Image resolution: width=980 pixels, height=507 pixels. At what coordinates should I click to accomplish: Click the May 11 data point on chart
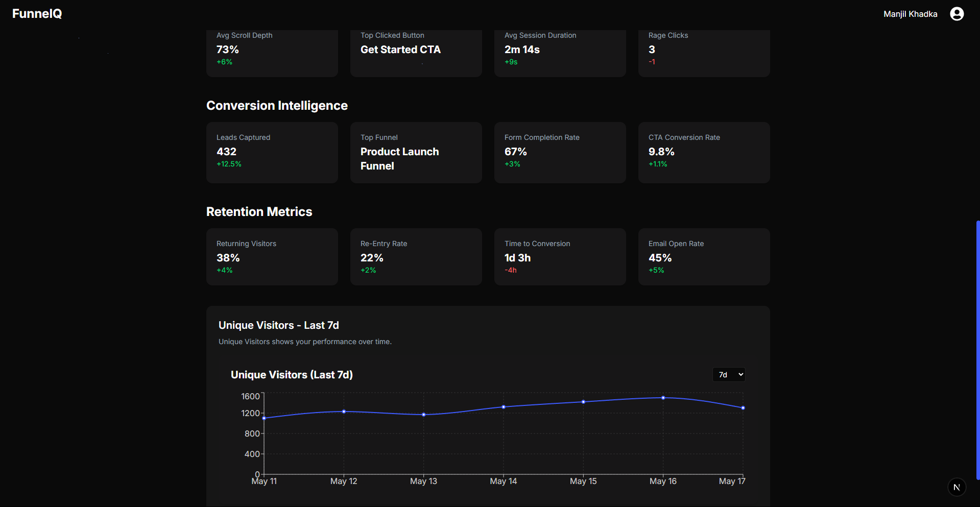point(264,419)
